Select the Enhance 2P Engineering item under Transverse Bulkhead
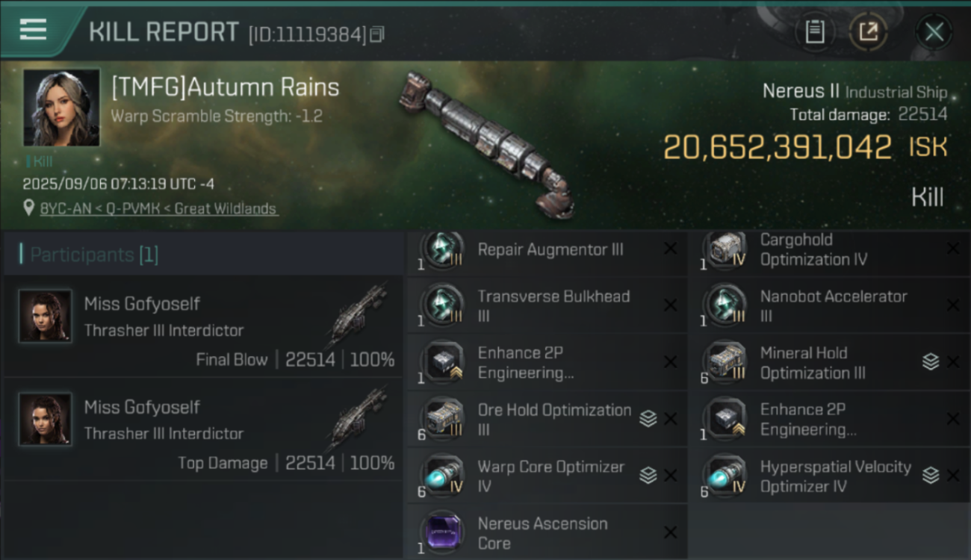Screen dimensions: 971x560 point(547,363)
